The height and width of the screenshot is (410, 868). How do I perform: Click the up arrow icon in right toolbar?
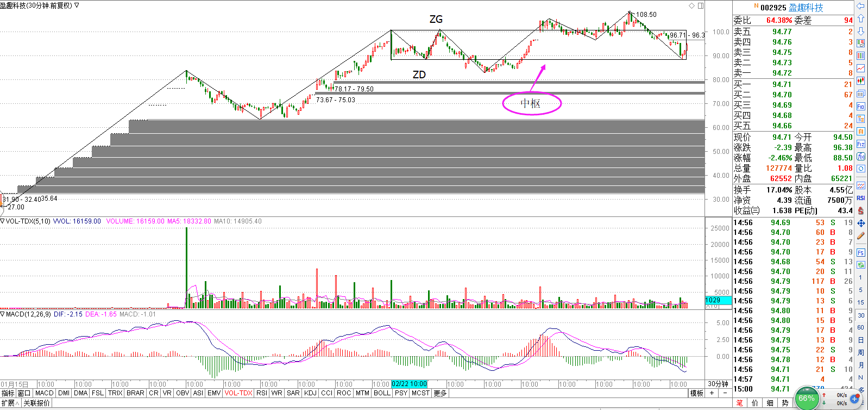pyautogui.click(x=860, y=18)
